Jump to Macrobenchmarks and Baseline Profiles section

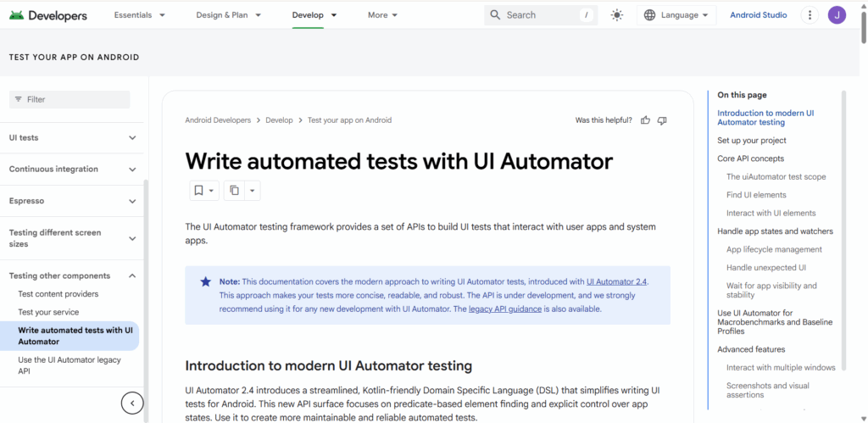pyautogui.click(x=775, y=322)
